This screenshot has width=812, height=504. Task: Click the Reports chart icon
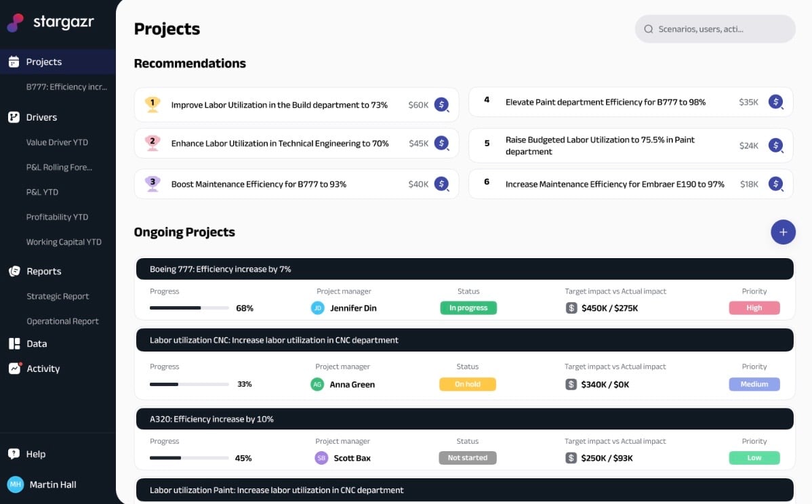pos(14,271)
